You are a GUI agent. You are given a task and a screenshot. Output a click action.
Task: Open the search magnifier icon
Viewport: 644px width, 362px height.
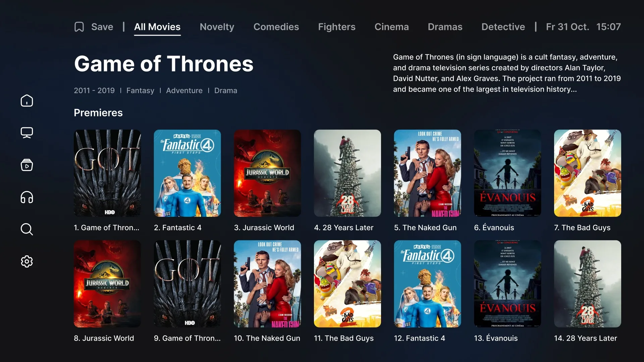tap(27, 229)
